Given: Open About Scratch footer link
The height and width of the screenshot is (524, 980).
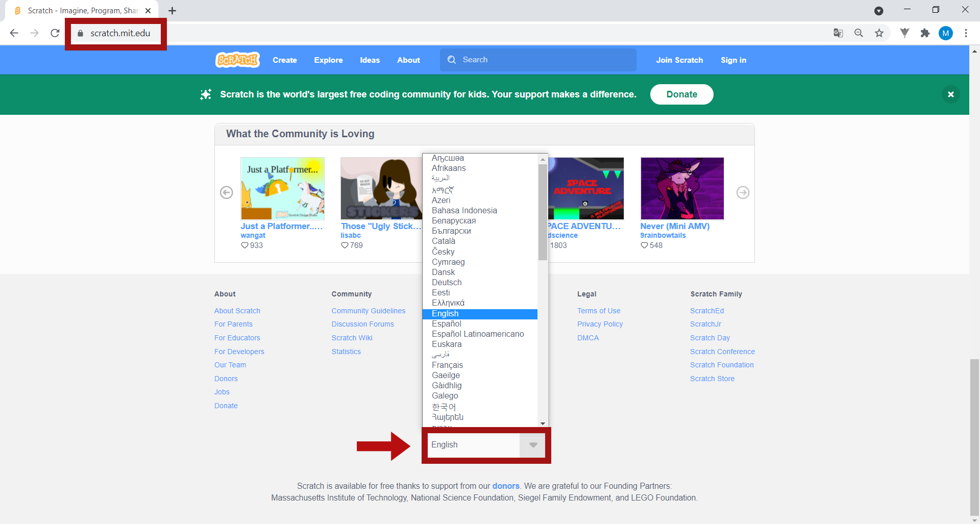Looking at the screenshot, I should click(237, 311).
